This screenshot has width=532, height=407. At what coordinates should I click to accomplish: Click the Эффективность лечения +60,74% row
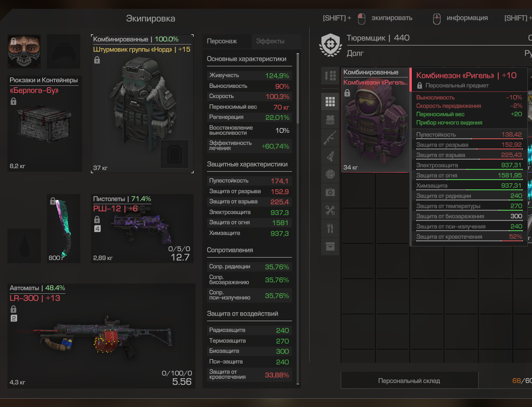pos(249,146)
